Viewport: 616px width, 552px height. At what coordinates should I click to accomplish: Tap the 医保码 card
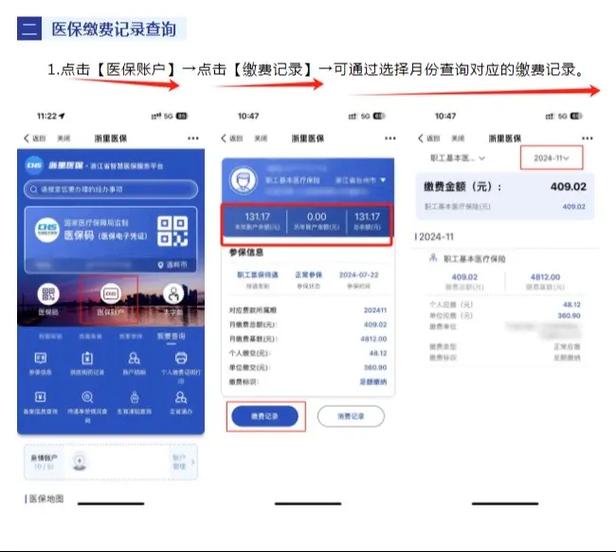point(111,240)
